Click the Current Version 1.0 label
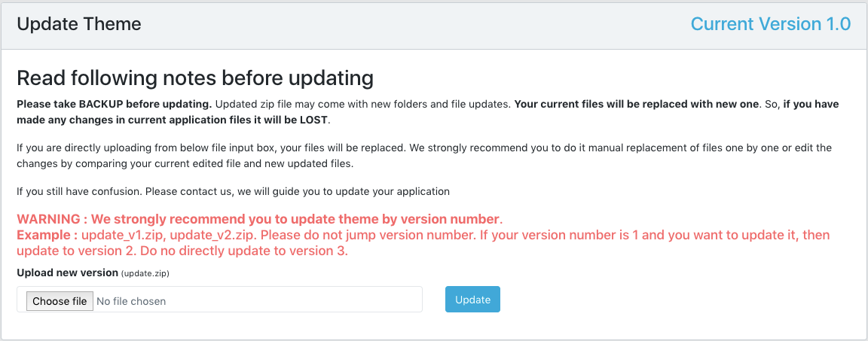 (770, 24)
